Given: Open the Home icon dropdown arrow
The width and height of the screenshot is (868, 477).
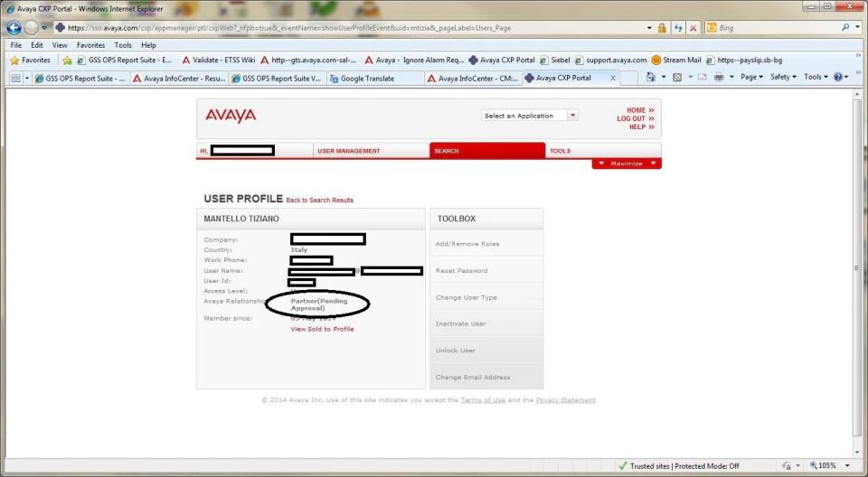Looking at the screenshot, I should pos(663,77).
